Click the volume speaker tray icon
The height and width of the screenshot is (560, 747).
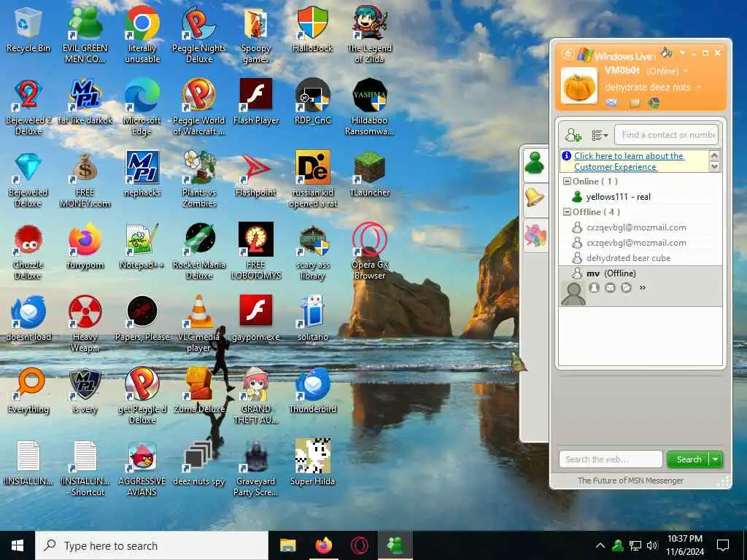652,545
